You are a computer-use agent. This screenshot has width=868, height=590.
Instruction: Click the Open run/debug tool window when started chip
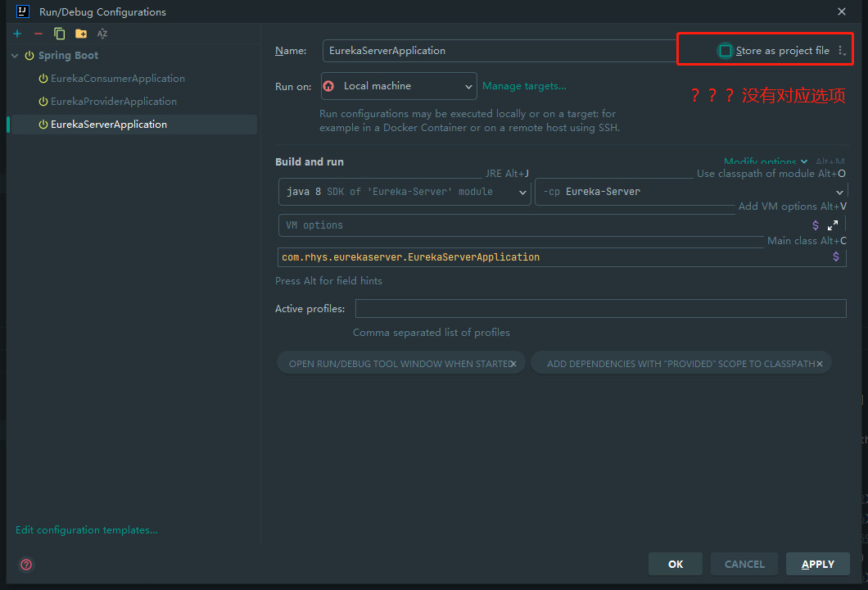point(400,363)
